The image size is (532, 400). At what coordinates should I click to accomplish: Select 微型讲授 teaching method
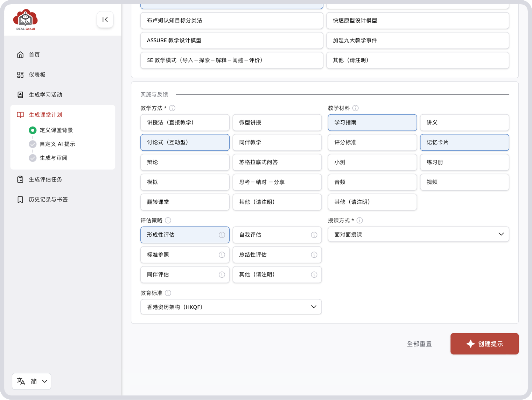277,122
